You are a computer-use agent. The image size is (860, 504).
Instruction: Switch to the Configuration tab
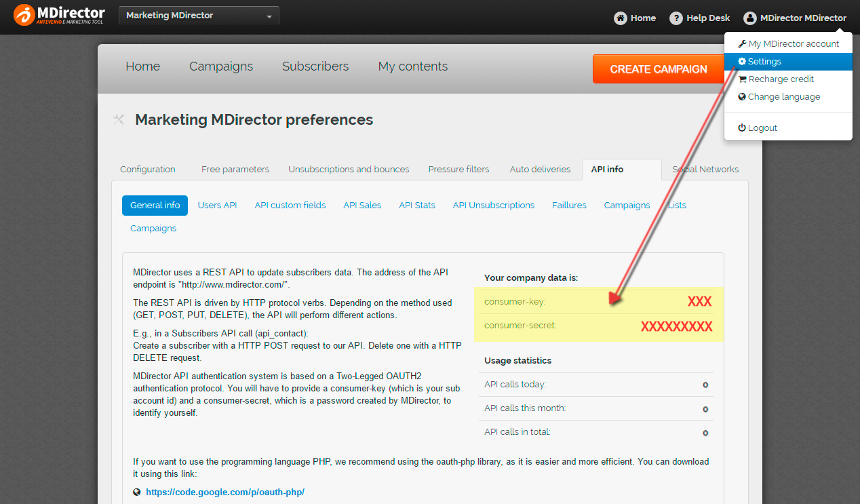[x=148, y=170]
